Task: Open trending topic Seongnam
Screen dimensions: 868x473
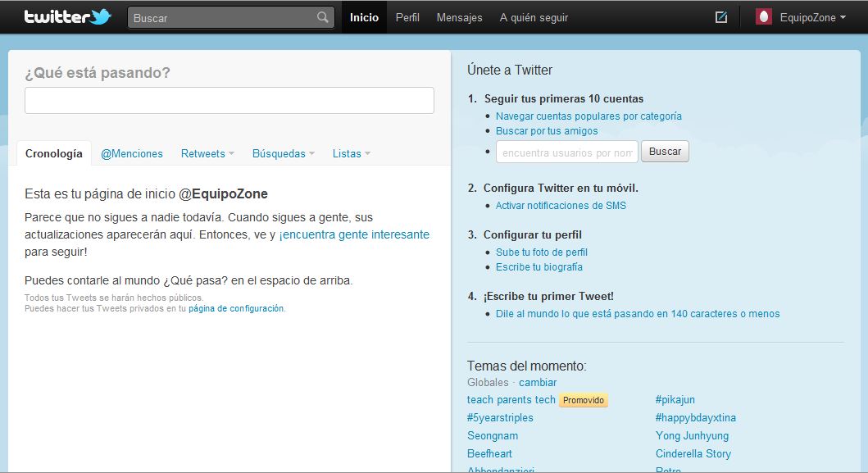Action: click(493, 436)
